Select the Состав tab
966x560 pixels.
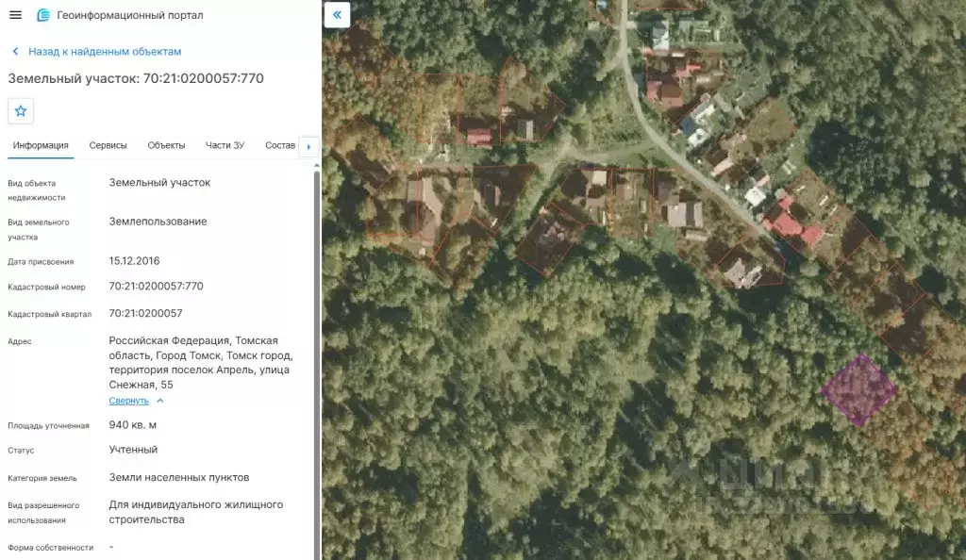pos(280,145)
